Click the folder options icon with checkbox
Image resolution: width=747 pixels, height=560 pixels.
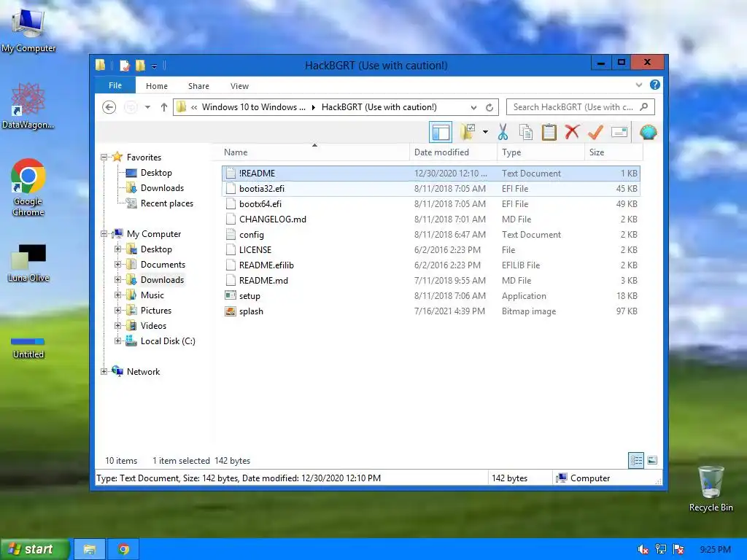tap(468, 132)
